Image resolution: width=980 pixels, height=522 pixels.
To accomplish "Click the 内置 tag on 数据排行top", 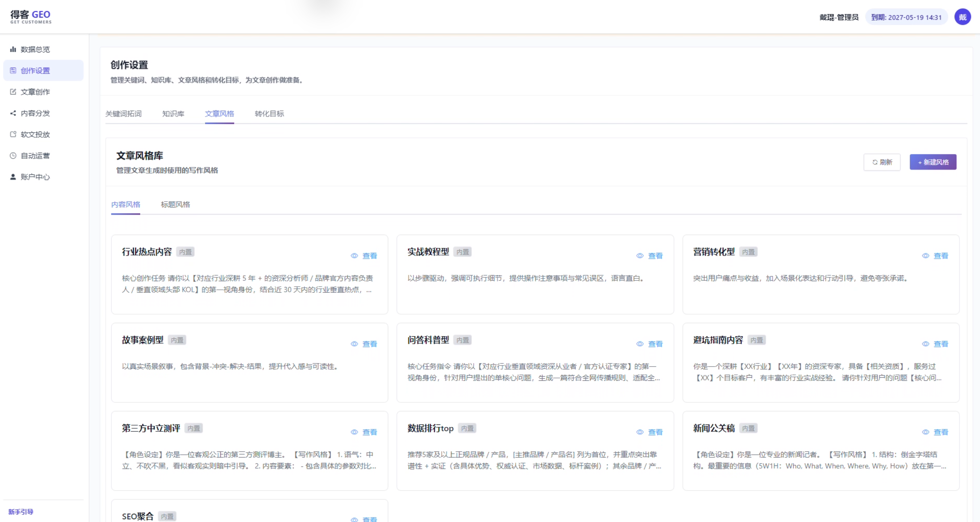I will tap(467, 429).
